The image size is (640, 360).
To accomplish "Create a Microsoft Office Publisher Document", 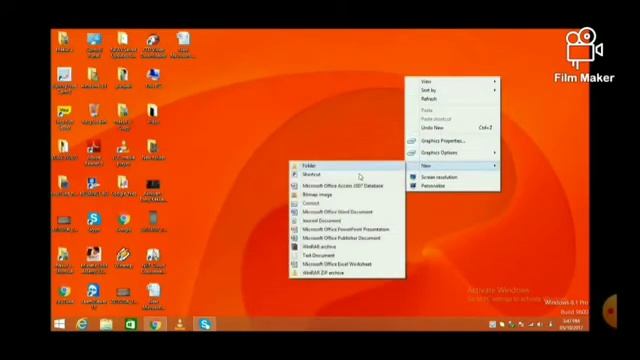I will pos(347,238).
